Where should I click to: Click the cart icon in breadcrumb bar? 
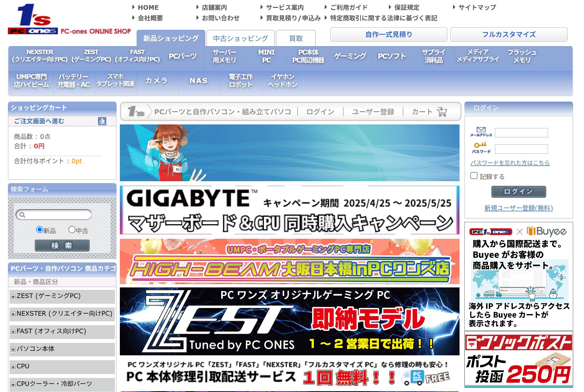[442, 112]
